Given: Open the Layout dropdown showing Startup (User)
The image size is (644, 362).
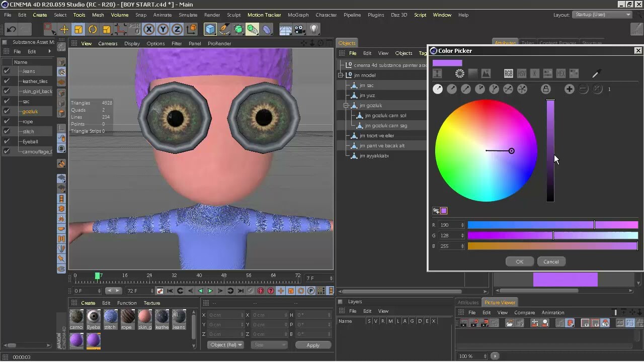Looking at the screenshot, I should pos(602,15).
